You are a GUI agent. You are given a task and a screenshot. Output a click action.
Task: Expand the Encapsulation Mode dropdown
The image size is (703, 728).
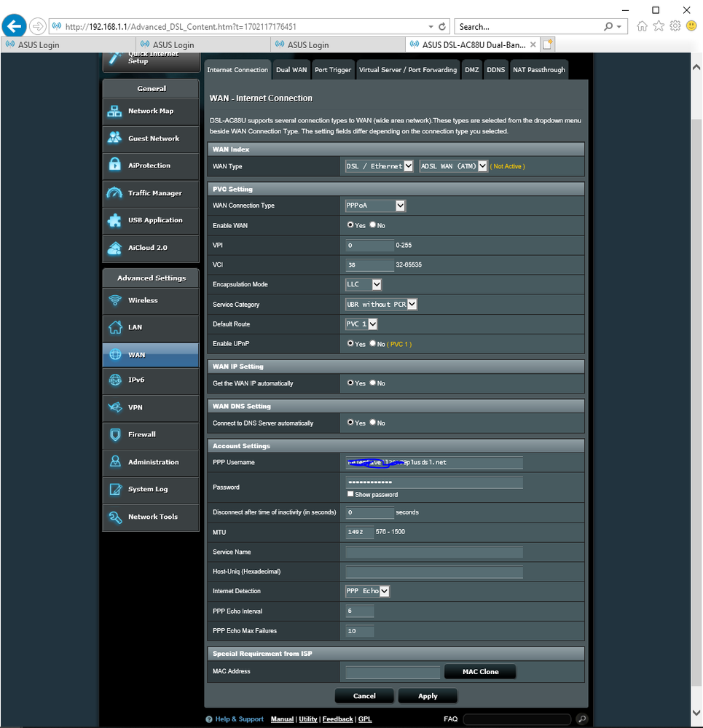pyautogui.click(x=364, y=284)
